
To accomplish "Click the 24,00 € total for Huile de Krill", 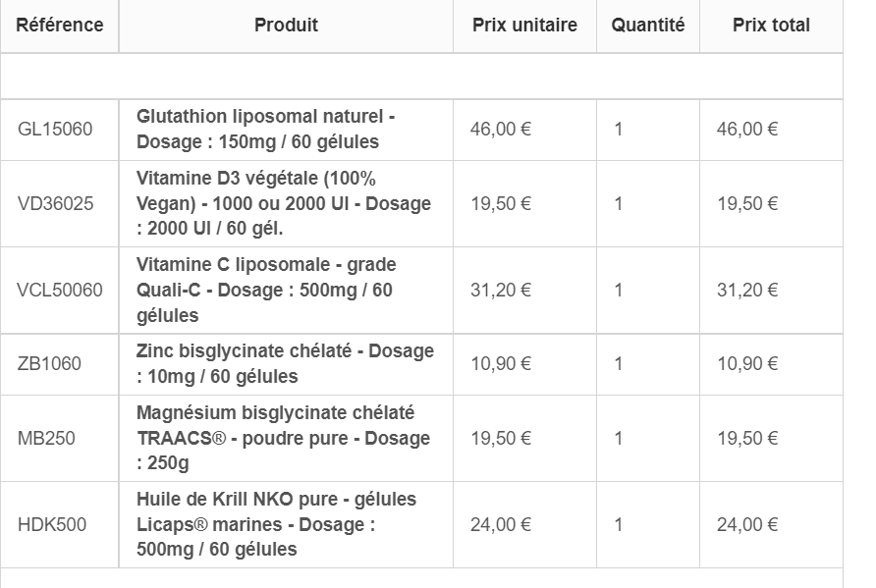I will tap(747, 524).
